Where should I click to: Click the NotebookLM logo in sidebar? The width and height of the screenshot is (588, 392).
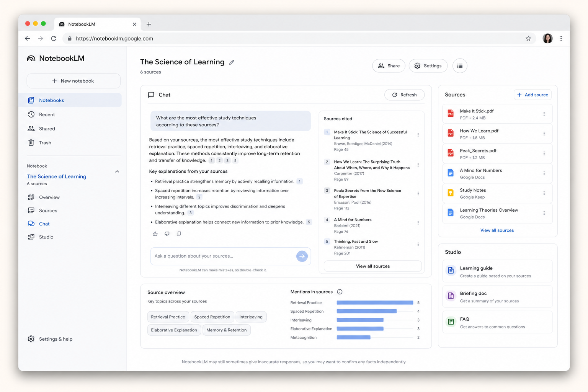[56, 58]
